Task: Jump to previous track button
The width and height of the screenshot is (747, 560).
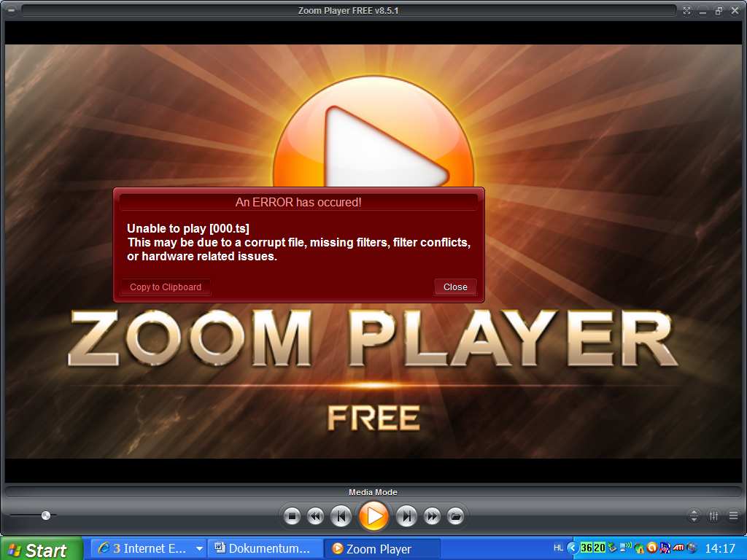Action: coord(341,516)
